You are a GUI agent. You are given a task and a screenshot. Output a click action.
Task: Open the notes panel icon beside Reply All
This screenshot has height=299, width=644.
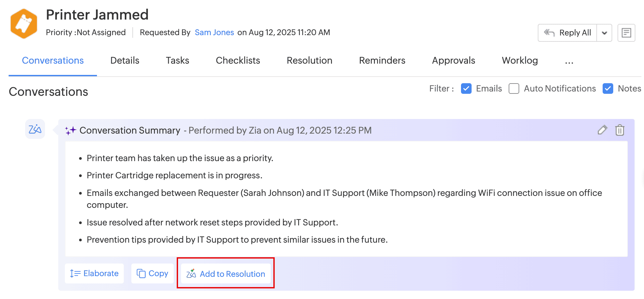pyautogui.click(x=626, y=32)
